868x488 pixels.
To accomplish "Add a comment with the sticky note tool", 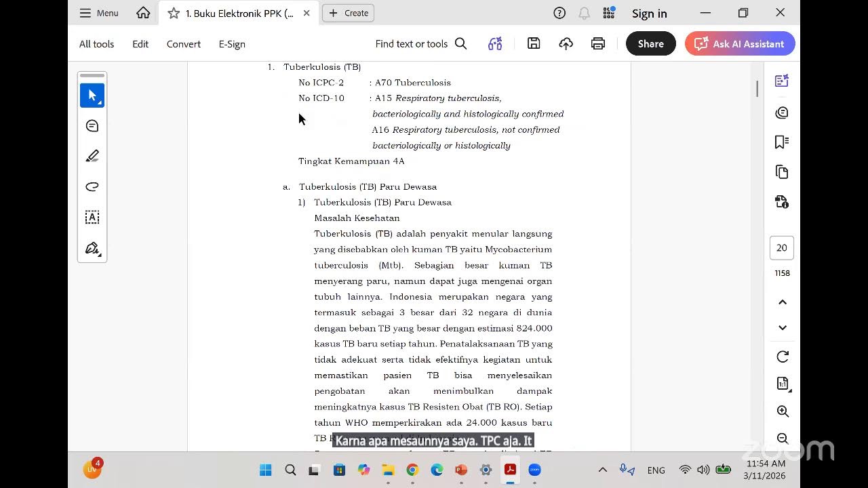I will pos(92,126).
